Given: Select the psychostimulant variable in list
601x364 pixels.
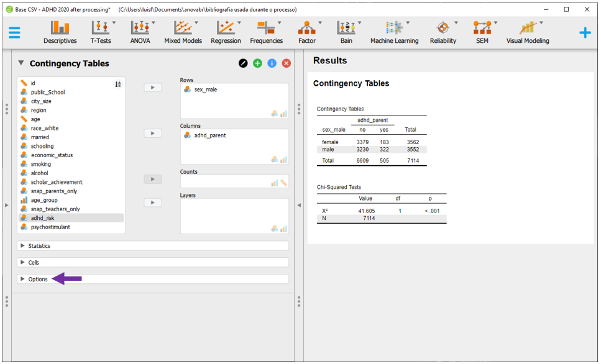Looking at the screenshot, I should (x=50, y=227).
